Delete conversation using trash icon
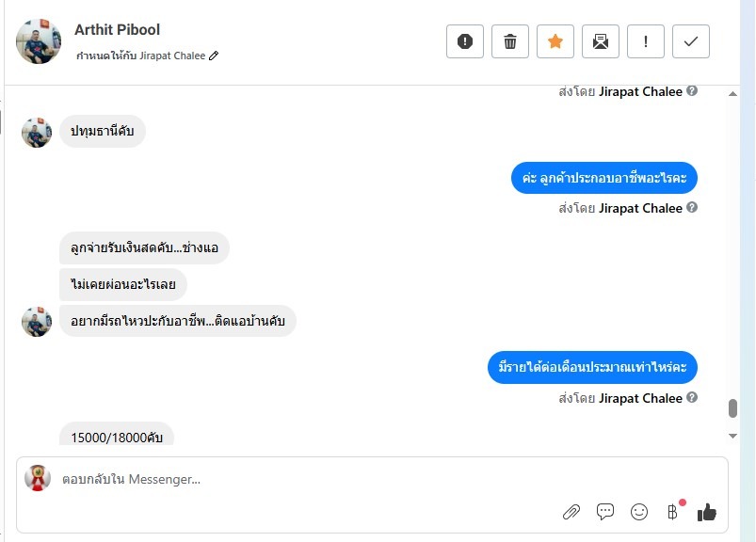 click(510, 41)
